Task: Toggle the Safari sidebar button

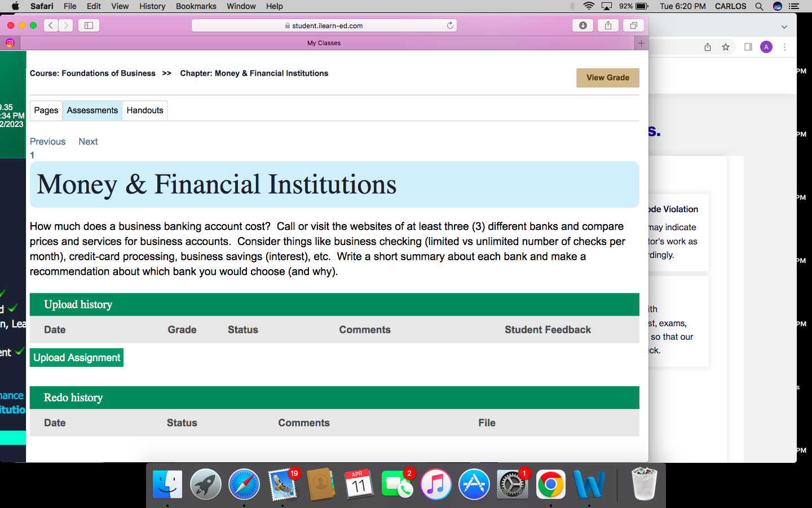Action: [x=89, y=25]
